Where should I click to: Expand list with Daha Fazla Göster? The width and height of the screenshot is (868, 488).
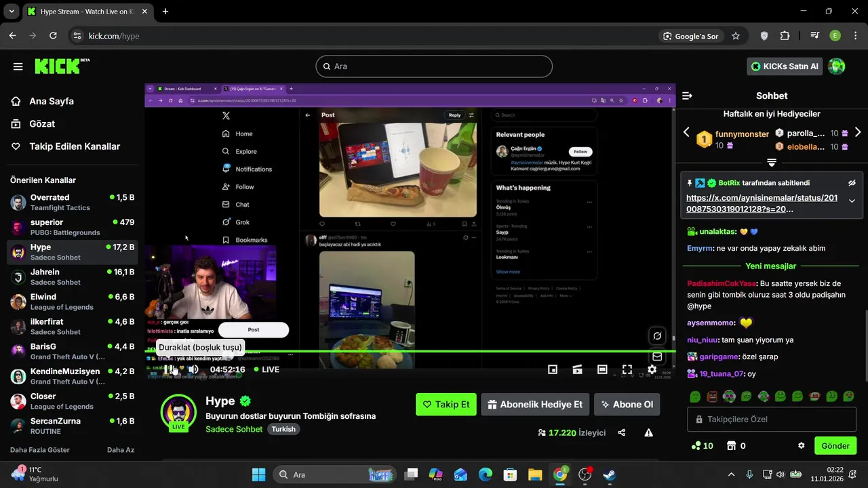coord(40,450)
